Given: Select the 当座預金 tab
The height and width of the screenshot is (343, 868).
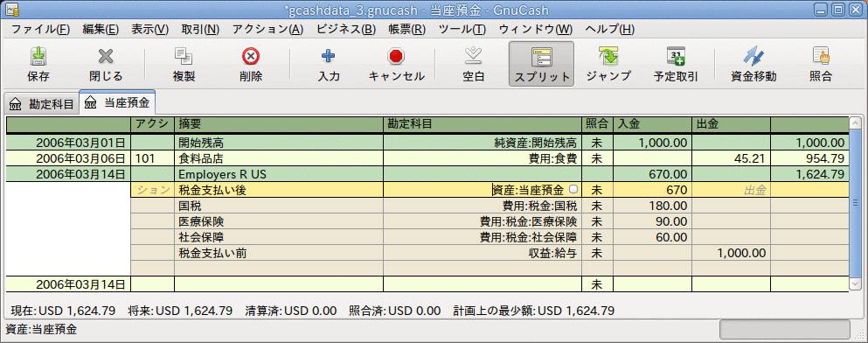Looking at the screenshot, I should click(x=117, y=102).
